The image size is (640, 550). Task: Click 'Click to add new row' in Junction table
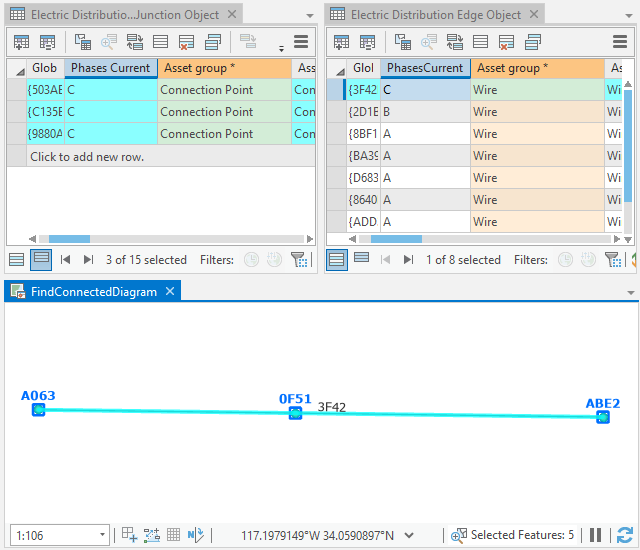(87, 156)
